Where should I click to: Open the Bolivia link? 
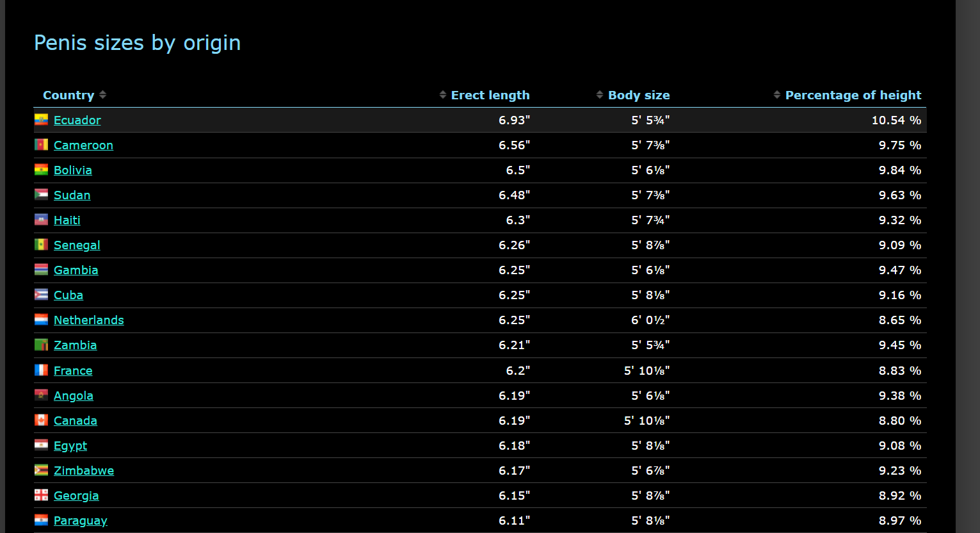[x=73, y=170]
